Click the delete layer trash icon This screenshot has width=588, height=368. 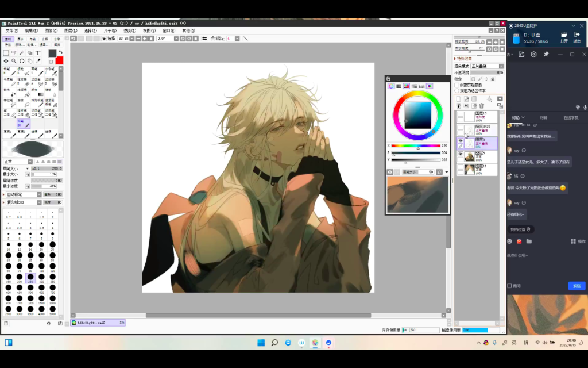pyautogui.click(x=482, y=106)
